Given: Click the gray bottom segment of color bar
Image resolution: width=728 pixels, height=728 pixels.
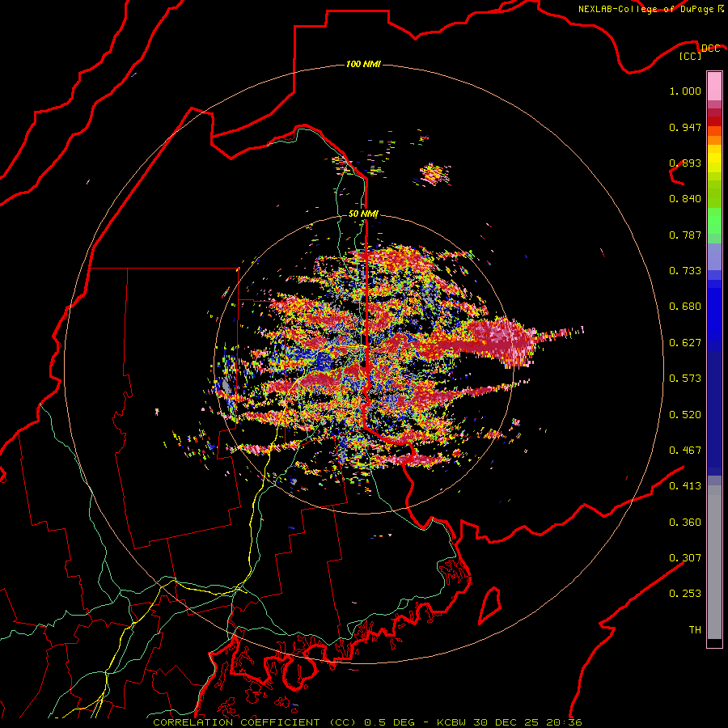Looking at the screenshot, I should 714,562.
